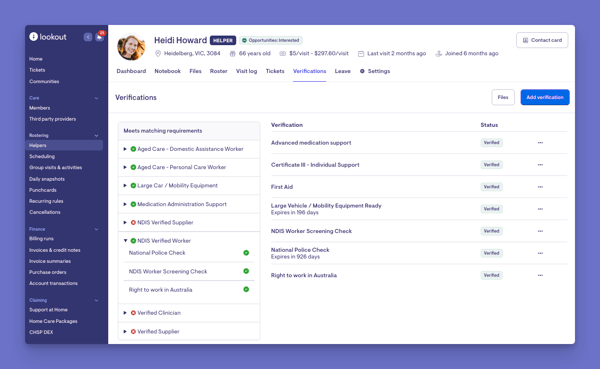This screenshot has width=600, height=369.
Task: Open the notifications bell icon
Action: click(x=99, y=37)
